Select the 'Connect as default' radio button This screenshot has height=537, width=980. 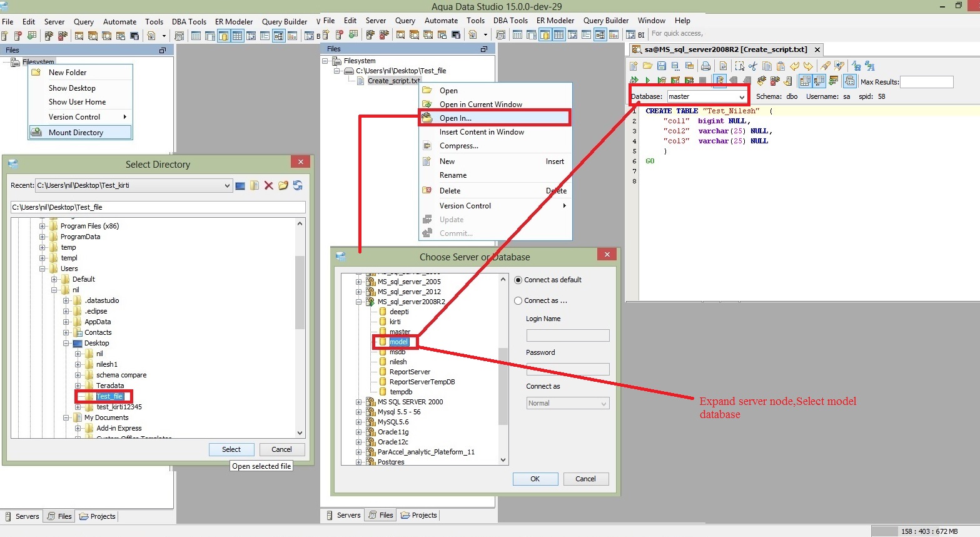pos(518,280)
